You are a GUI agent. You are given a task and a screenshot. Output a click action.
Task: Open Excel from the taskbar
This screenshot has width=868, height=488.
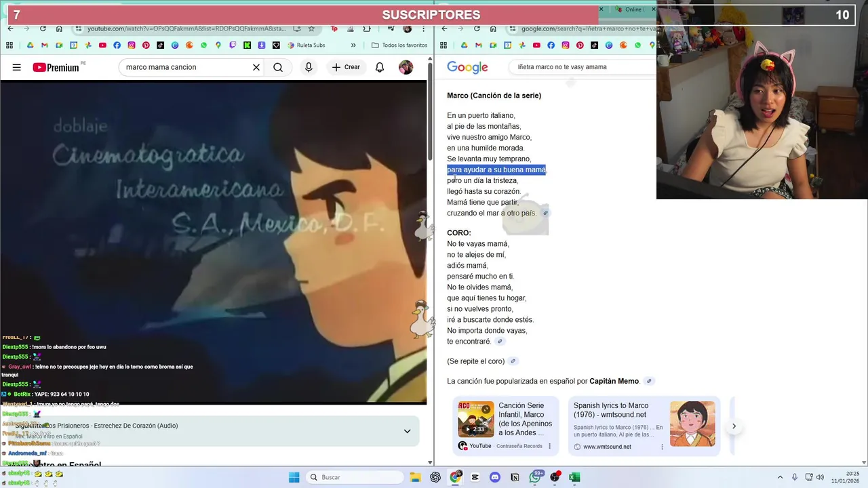[574, 477]
